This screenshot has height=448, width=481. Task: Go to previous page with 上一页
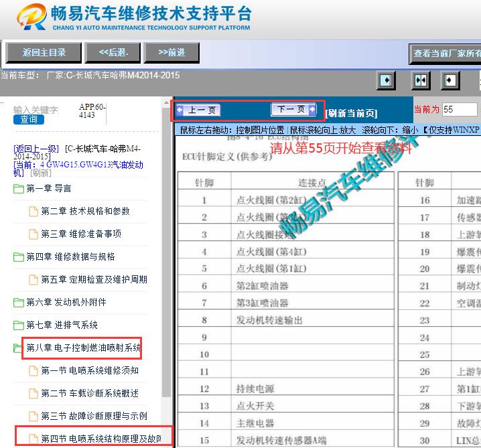click(x=198, y=110)
